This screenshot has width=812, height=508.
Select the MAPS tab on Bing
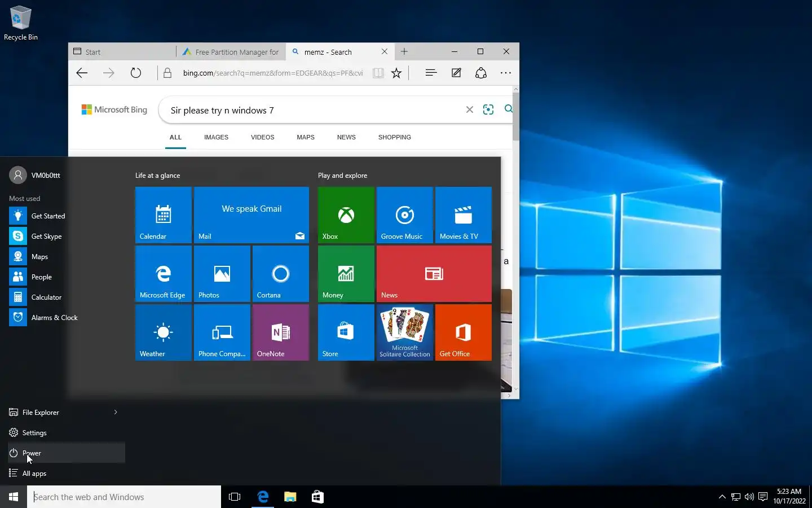[x=306, y=137]
